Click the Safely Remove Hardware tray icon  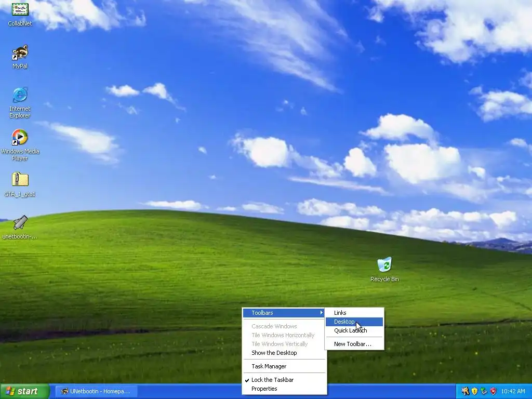484,391
